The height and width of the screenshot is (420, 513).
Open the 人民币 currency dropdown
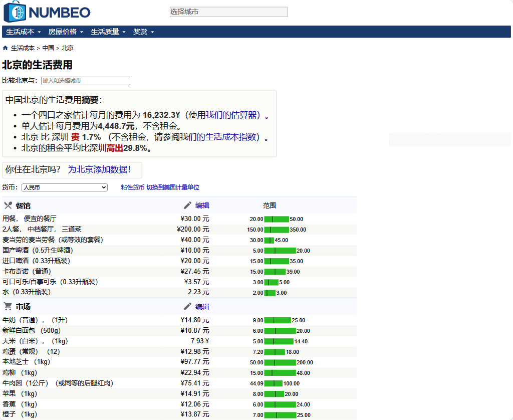[x=64, y=187]
